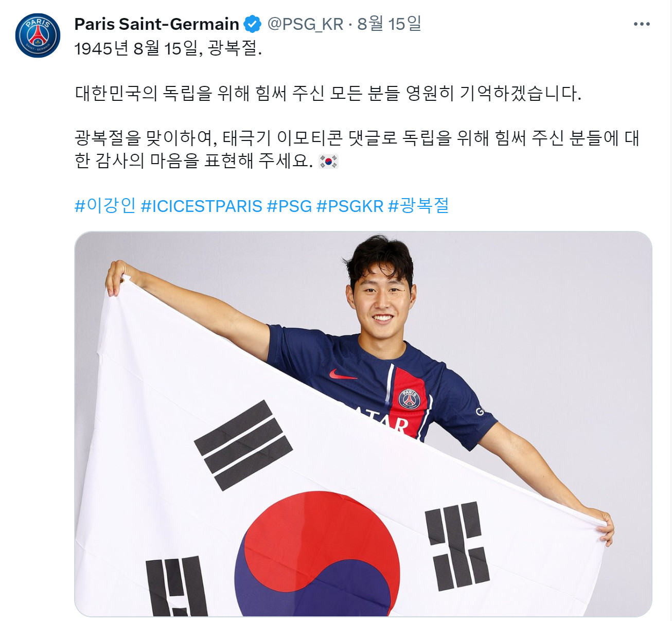Open the #PSGKR hashtag link
This screenshot has width=672, height=621.
350,206
